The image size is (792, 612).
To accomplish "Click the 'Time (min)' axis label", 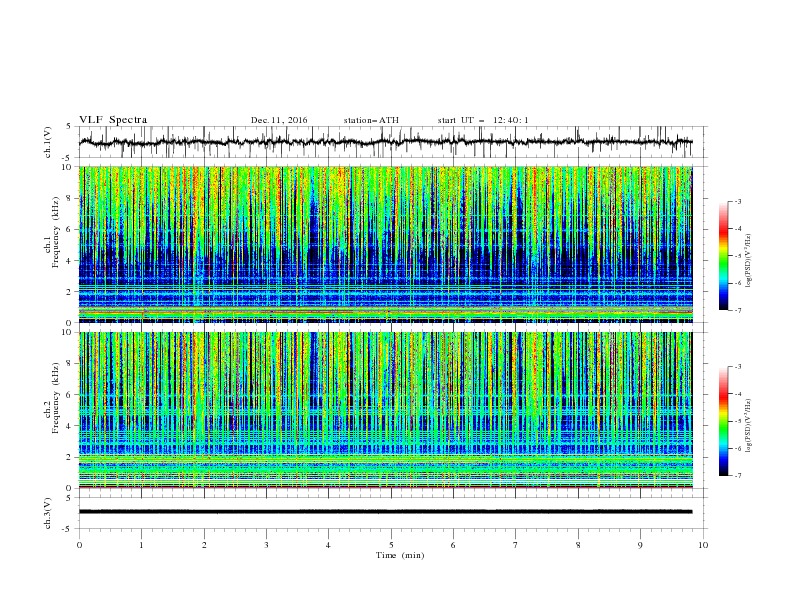I will pyautogui.click(x=400, y=555).
